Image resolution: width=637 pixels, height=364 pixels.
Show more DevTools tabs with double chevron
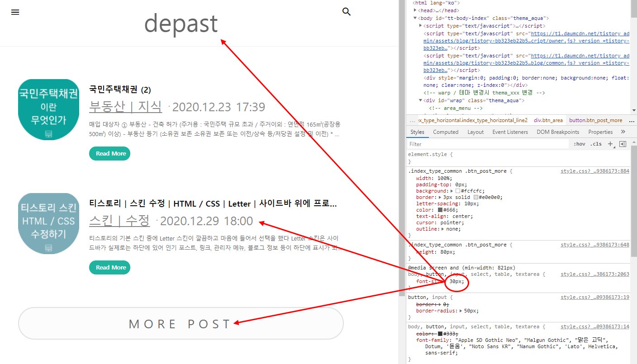623,132
